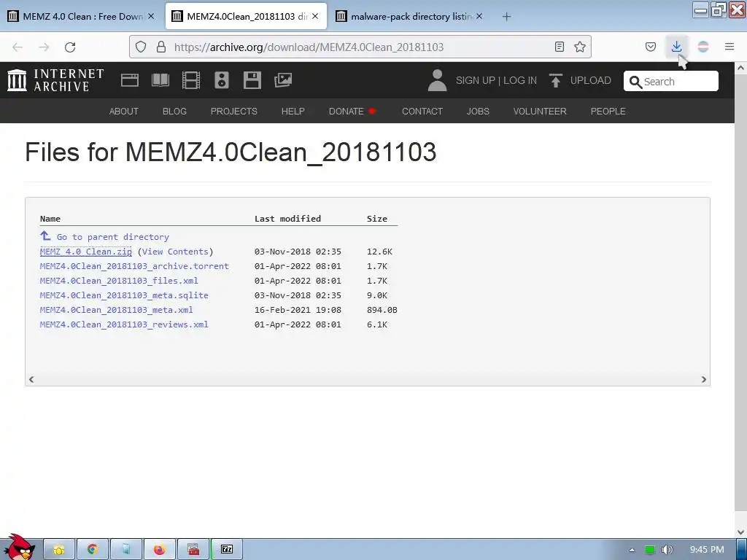Open Chrome from the taskbar
Image resolution: width=747 pixels, height=560 pixels.
[93, 550]
